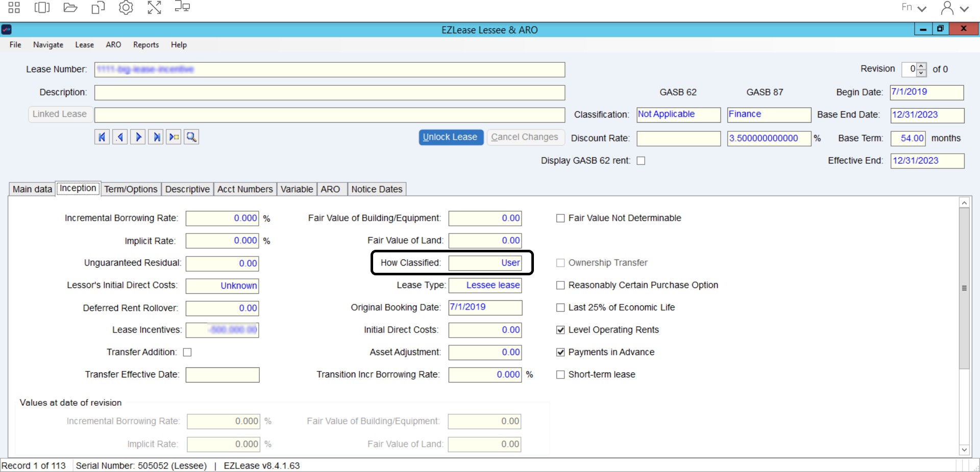
Task: Click the Lessor's Initial Direct Costs field
Action: [x=222, y=286]
